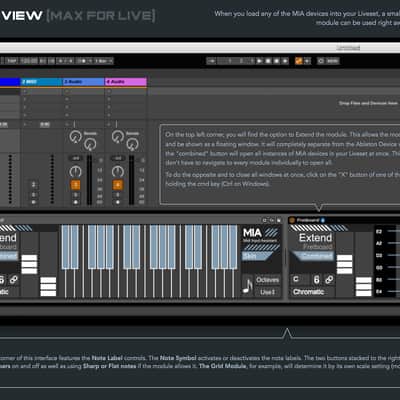The image size is (400, 400).
Task: Click the lower white block left of the keyboard keys
Action: pos(48,287)
